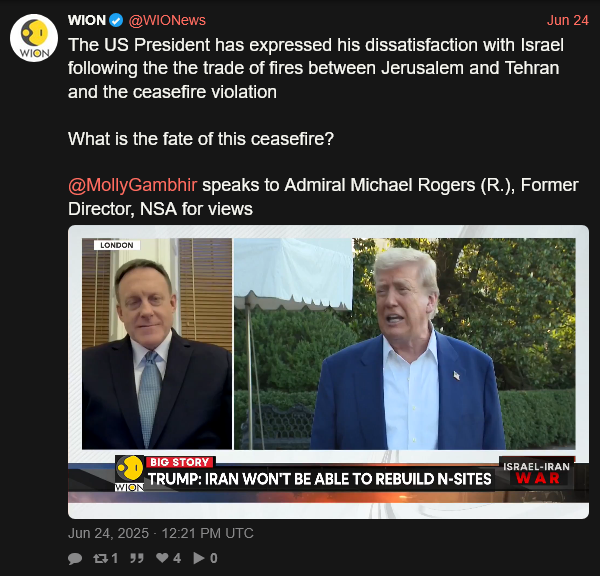Click the LONDON location label in video
This screenshot has width=600, height=576.
click(x=117, y=245)
